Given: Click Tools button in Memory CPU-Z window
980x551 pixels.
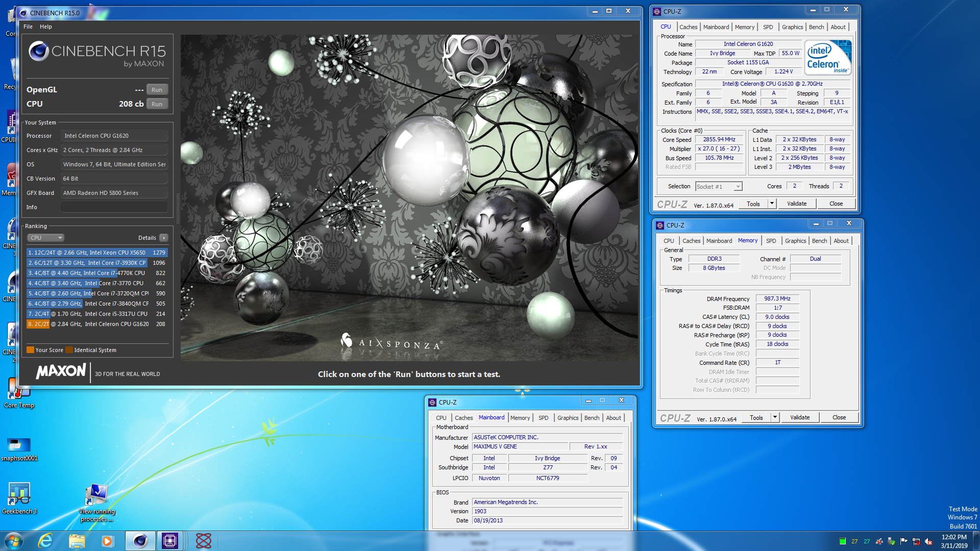Looking at the screenshot, I should click(756, 417).
